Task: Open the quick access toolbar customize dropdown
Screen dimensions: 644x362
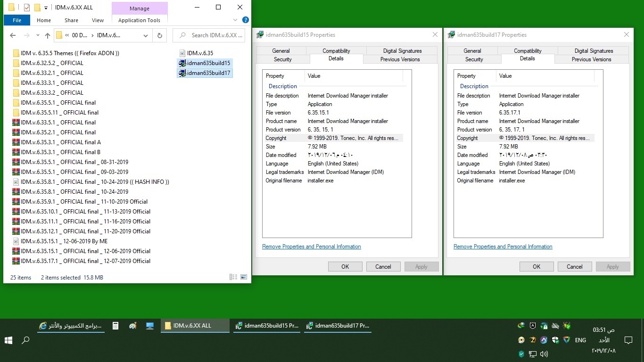Action: pyautogui.click(x=46, y=8)
